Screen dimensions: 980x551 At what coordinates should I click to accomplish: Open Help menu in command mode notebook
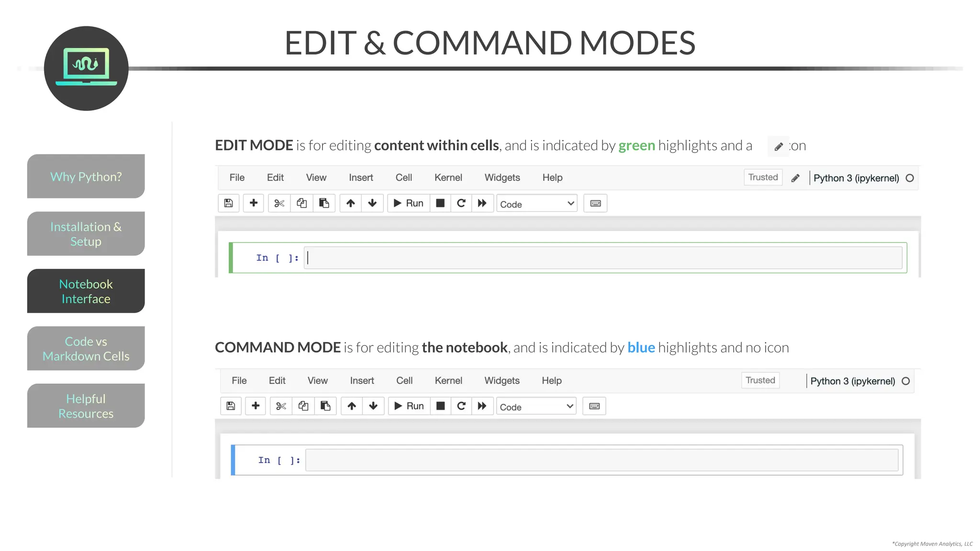552,381
